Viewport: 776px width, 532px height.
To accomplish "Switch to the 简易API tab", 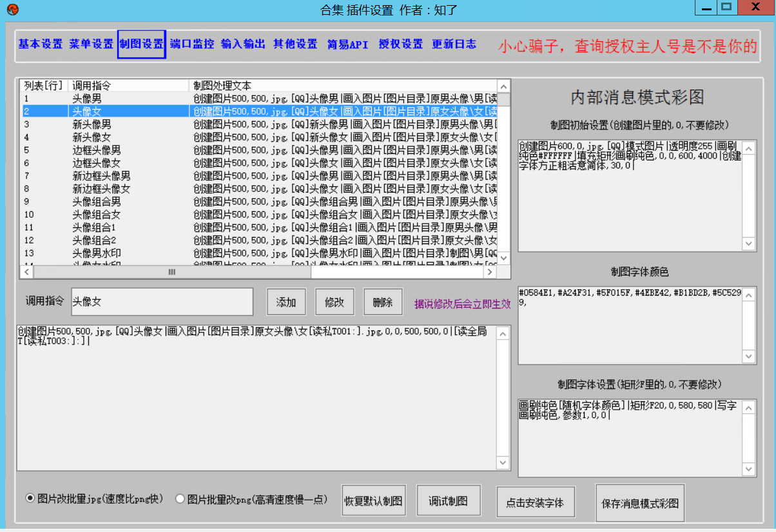I will pos(347,44).
